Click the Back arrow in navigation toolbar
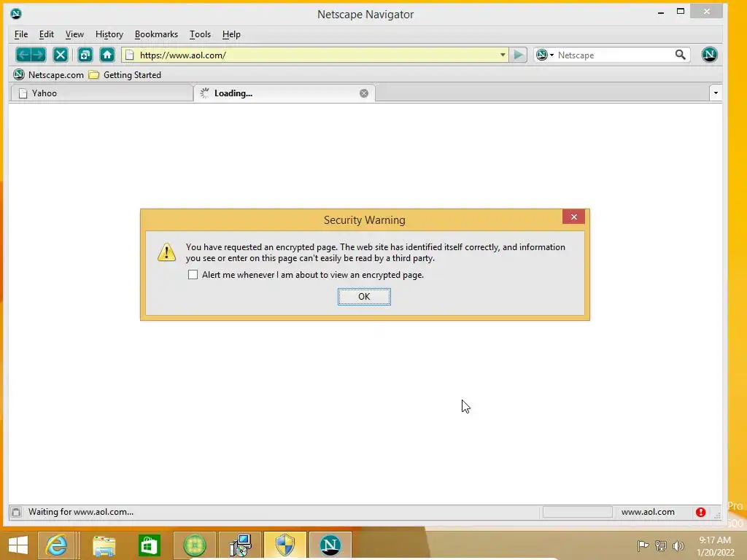The width and height of the screenshot is (747, 560). click(x=23, y=55)
